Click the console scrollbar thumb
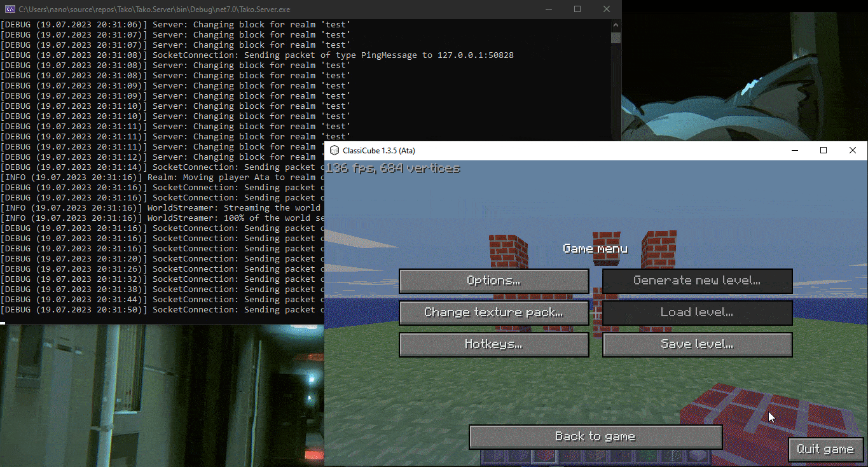This screenshot has width=868, height=467. (x=616, y=37)
